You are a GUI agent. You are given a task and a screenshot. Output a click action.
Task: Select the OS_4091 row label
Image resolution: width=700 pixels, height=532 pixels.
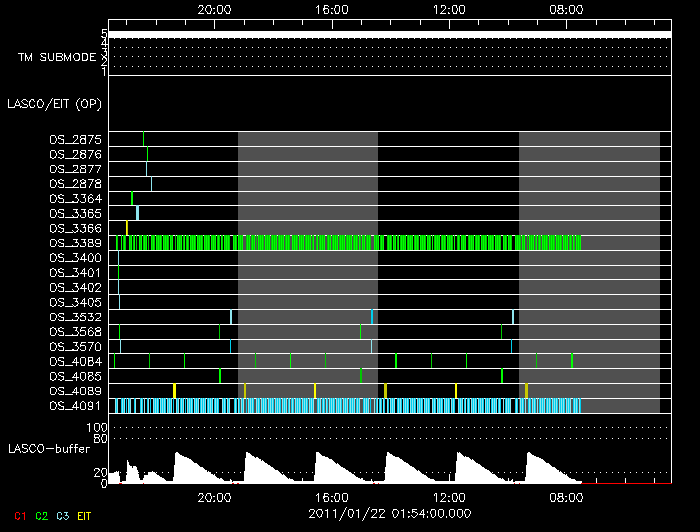pyautogui.click(x=75, y=406)
